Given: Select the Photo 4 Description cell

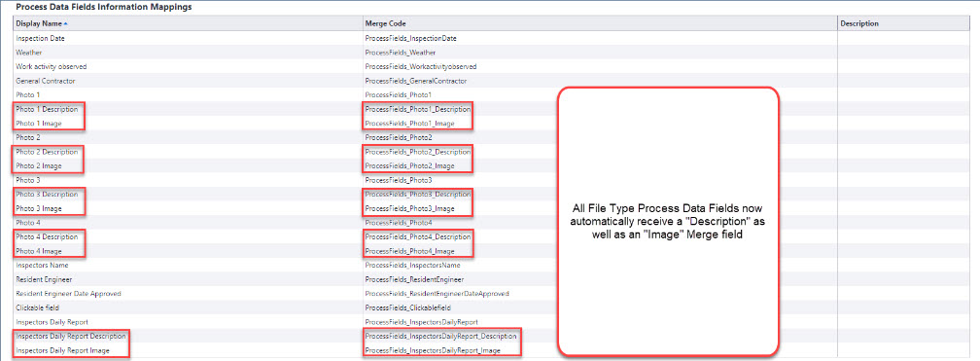Looking at the screenshot, I should [x=47, y=236].
